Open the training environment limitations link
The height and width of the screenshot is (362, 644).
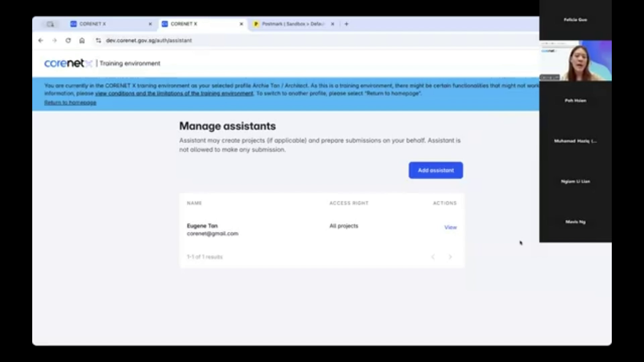(174, 94)
